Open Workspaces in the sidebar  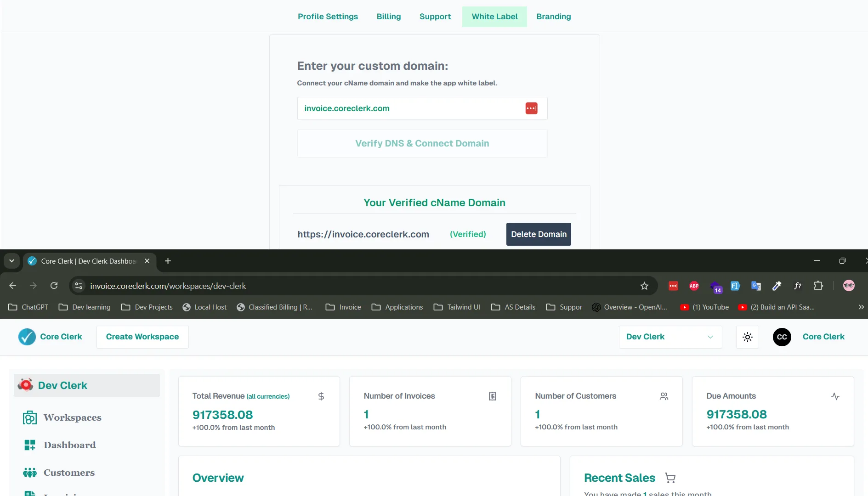[x=62, y=417]
